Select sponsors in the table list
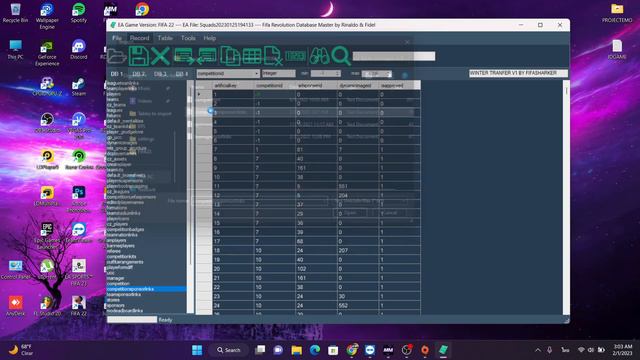Viewport: 640px width, 360px height. [x=116, y=305]
